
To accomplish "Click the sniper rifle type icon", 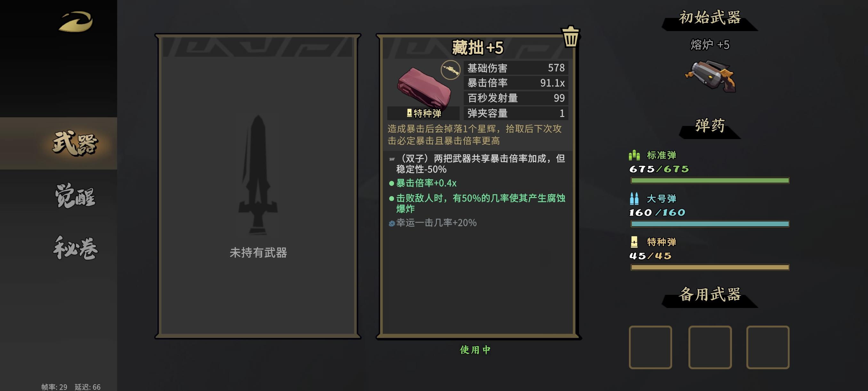I will click(451, 70).
